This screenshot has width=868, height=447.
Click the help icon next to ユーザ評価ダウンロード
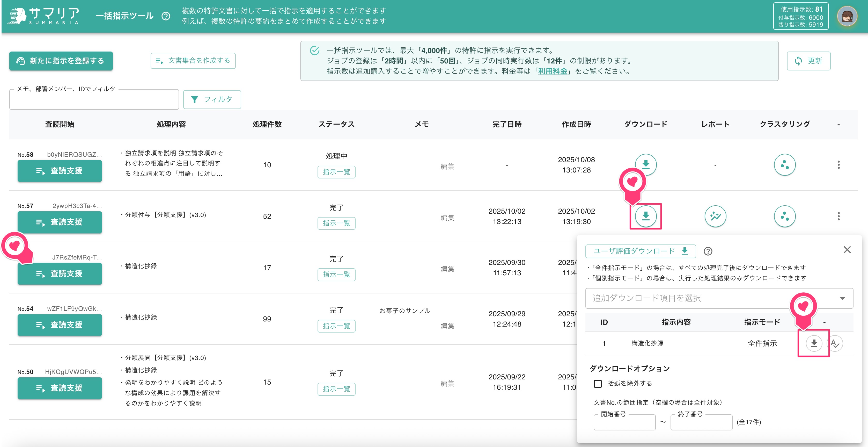[x=708, y=251]
